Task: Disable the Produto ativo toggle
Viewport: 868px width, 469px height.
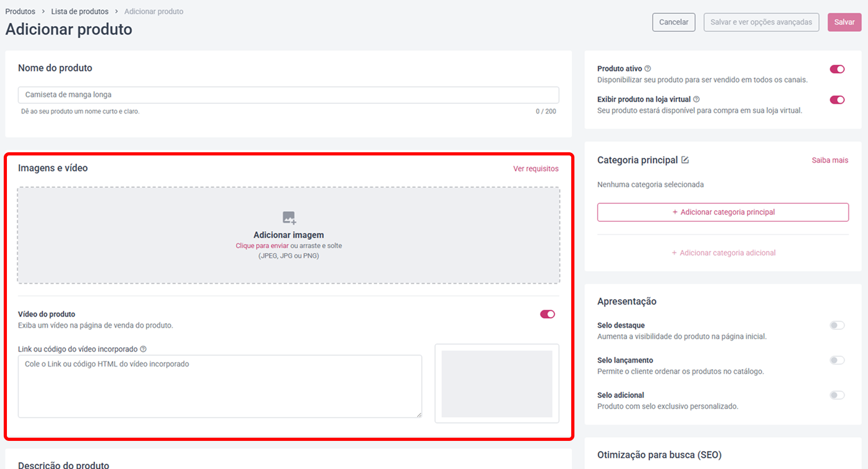Action: (837, 69)
